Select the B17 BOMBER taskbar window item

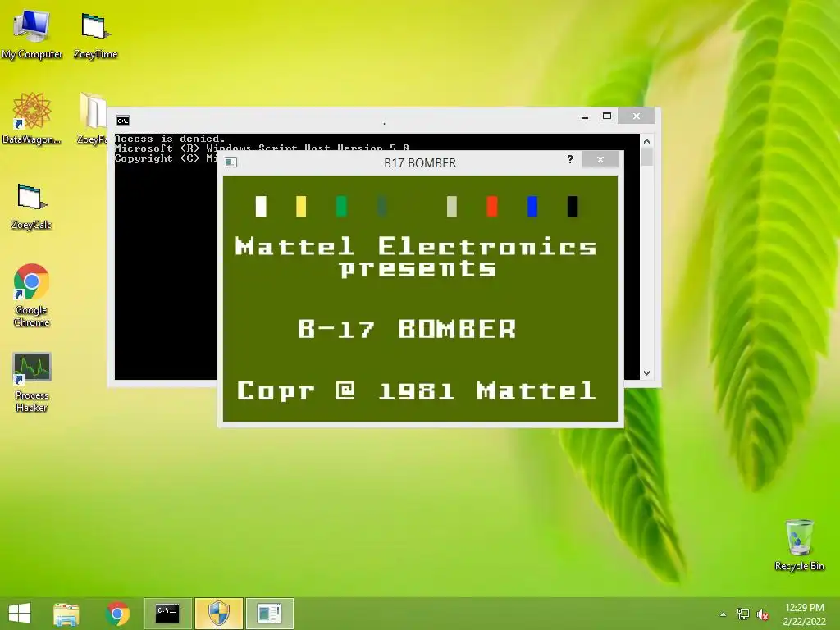269,614
